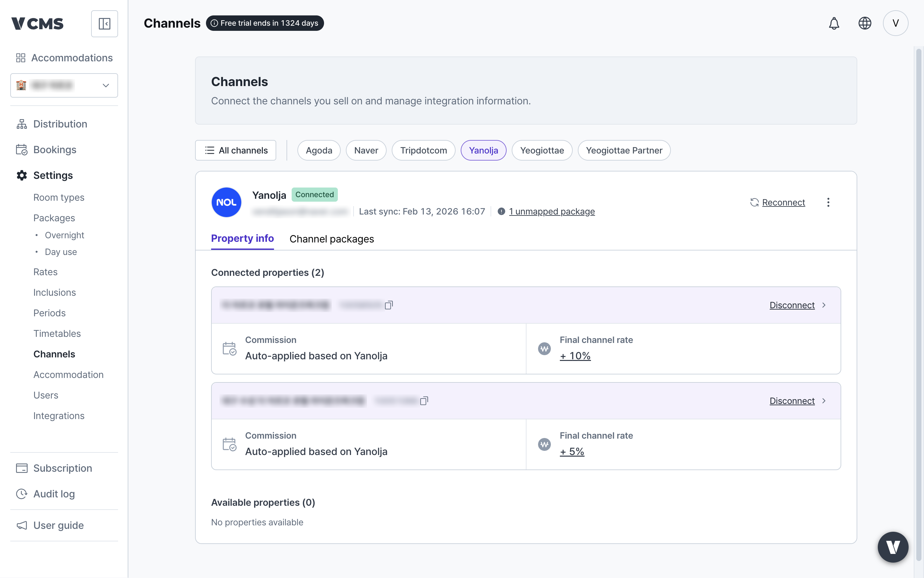This screenshot has height=578, width=924.
Task: Collapse the sidebar panel
Action: 104,24
